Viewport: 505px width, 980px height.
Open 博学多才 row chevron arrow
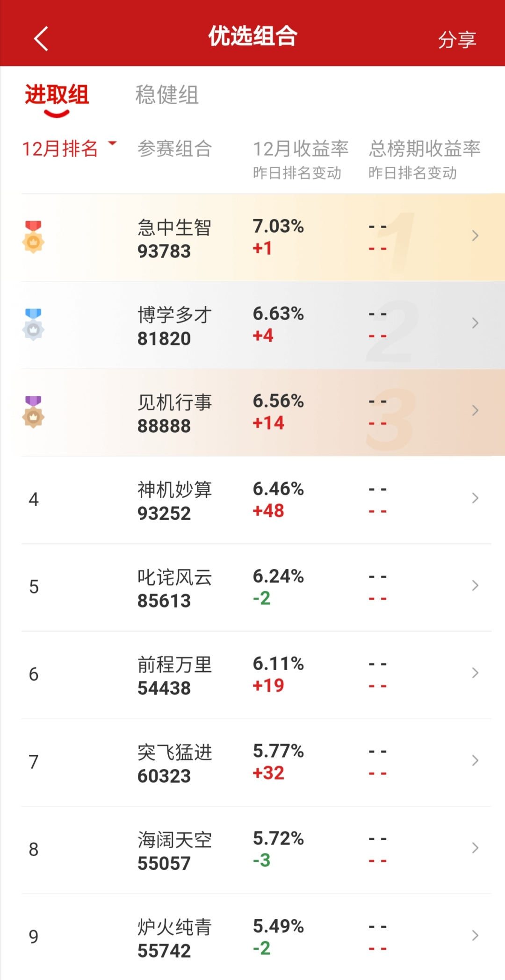(475, 323)
